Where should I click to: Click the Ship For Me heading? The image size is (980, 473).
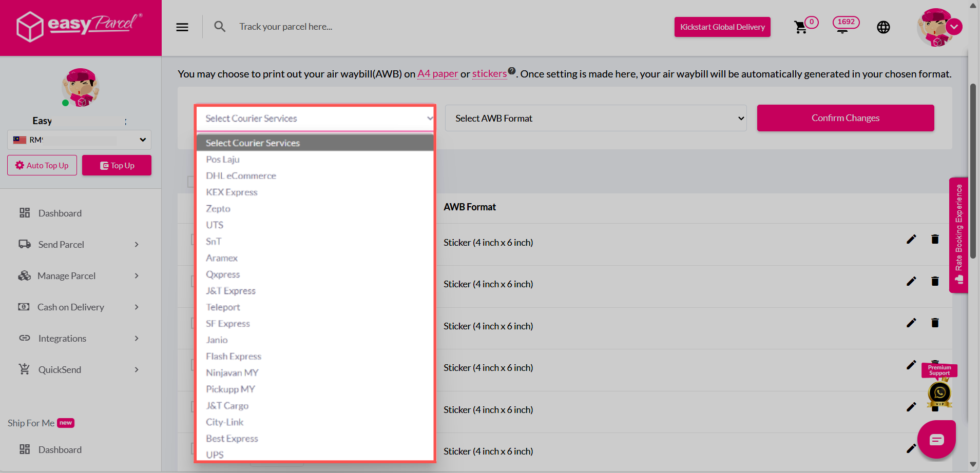(31, 423)
